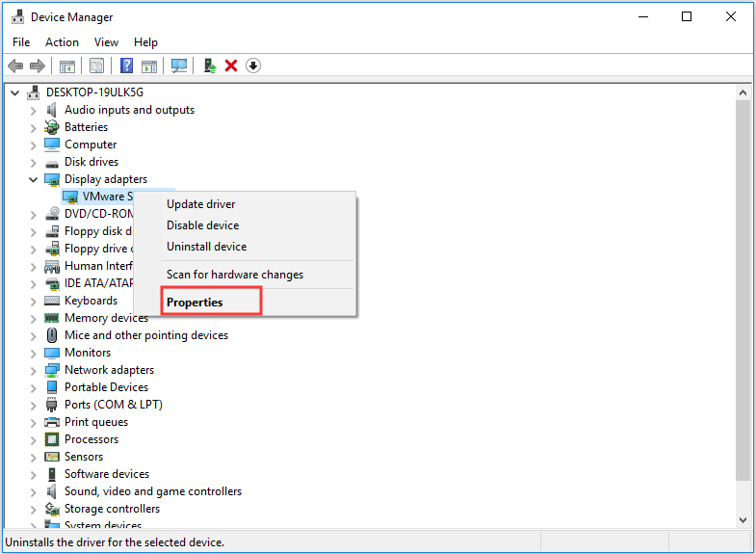The image size is (756, 554).
Task: Collapse the DESKTOP-19ULK5G root node
Action: pos(15,92)
